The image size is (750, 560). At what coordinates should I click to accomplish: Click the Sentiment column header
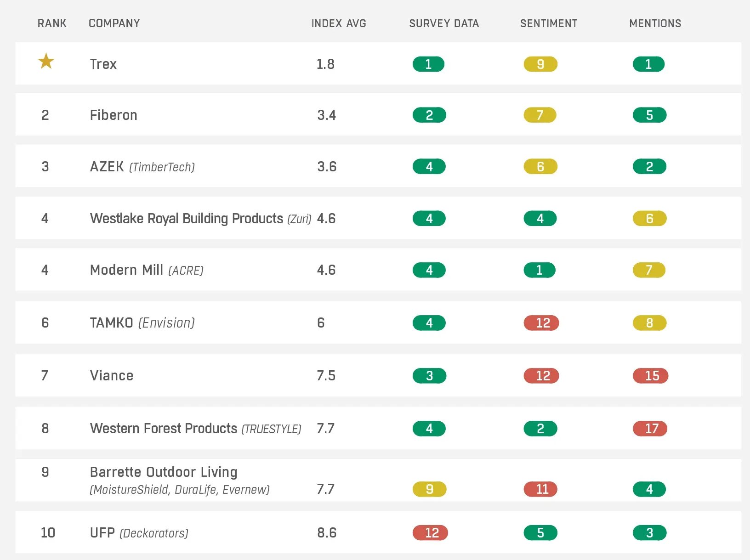coord(549,23)
